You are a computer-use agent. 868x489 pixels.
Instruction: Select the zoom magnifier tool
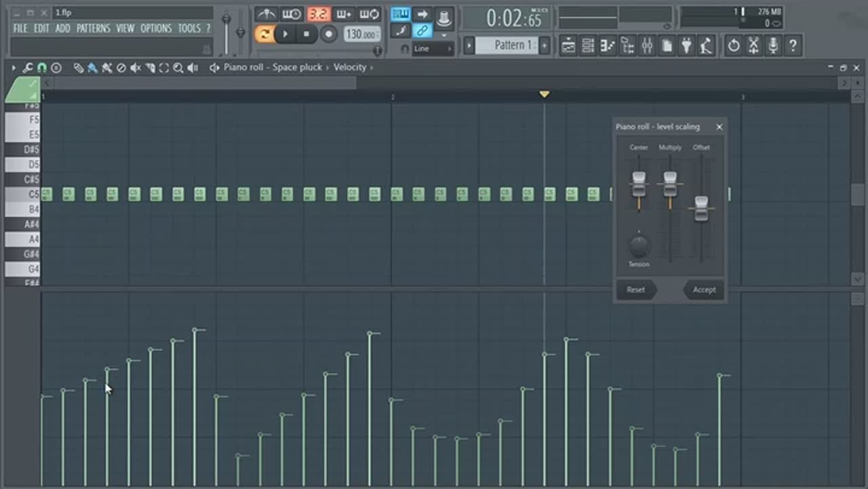pos(178,68)
